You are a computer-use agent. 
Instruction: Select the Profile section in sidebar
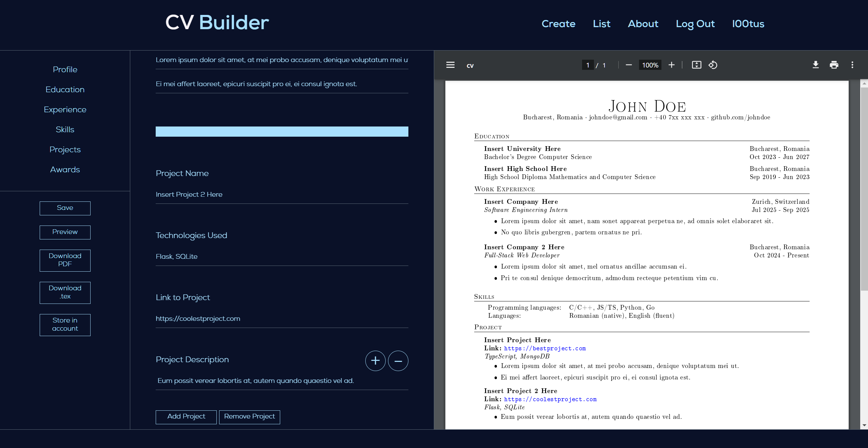64,70
